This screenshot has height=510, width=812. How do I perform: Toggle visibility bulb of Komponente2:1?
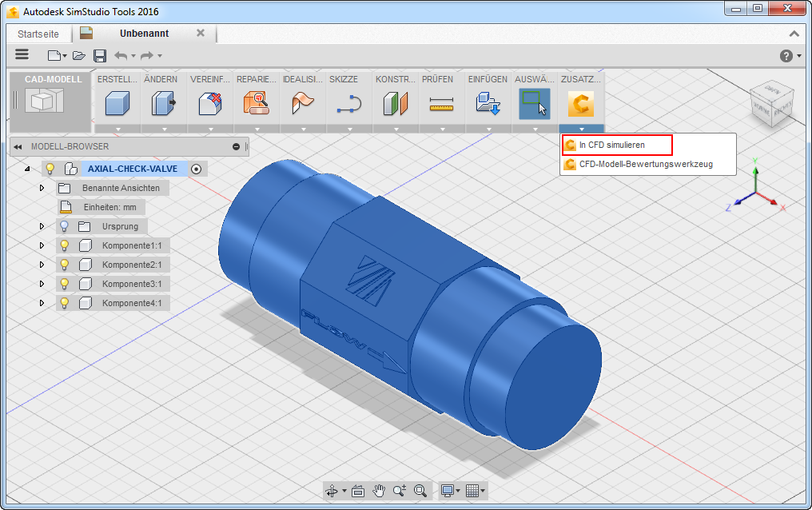(64, 265)
